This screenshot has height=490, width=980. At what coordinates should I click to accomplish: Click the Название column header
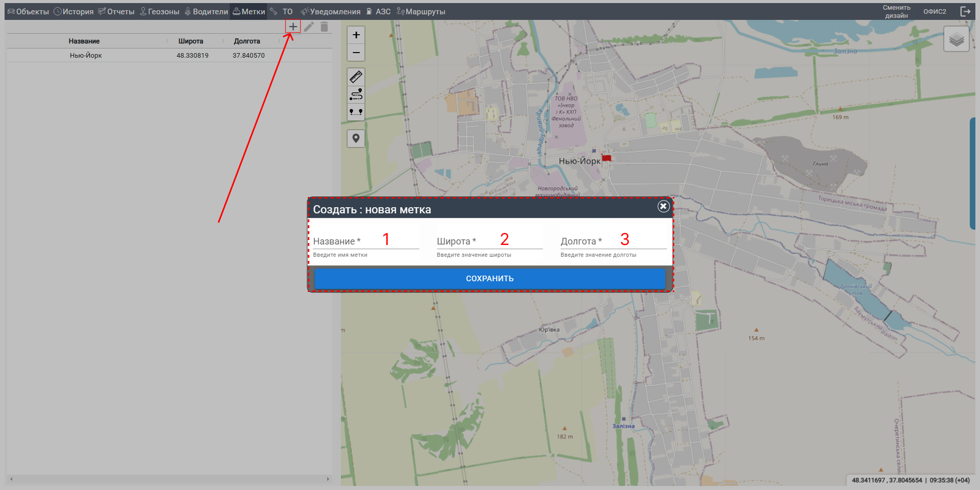84,41
